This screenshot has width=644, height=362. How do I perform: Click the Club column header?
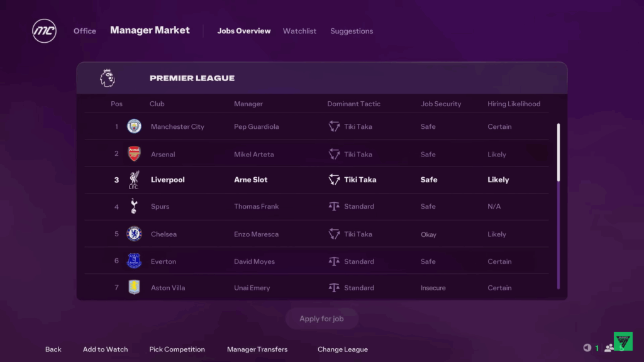click(157, 104)
